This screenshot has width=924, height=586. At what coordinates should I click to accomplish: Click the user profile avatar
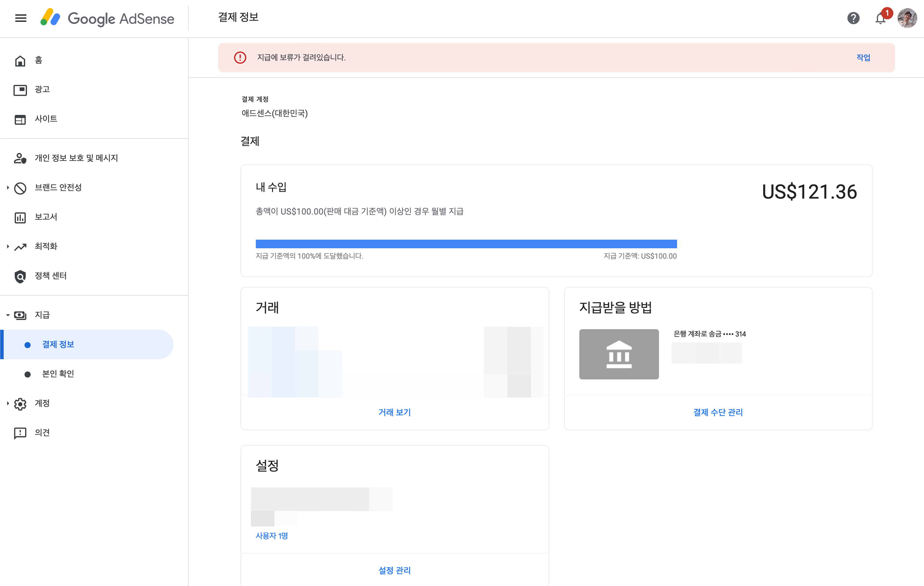pos(907,18)
